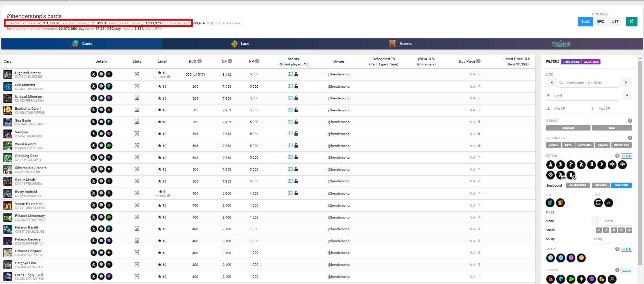The image size is (644, 284).
Task: Expand the Buy Price options for Vampire
Action: (479, 134)
